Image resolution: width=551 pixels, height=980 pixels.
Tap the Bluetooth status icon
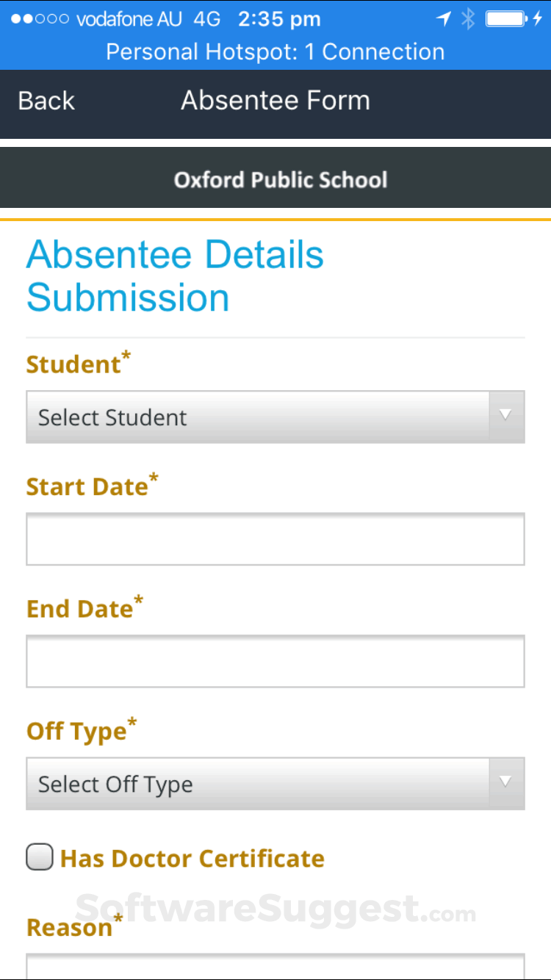click(468, 19)
